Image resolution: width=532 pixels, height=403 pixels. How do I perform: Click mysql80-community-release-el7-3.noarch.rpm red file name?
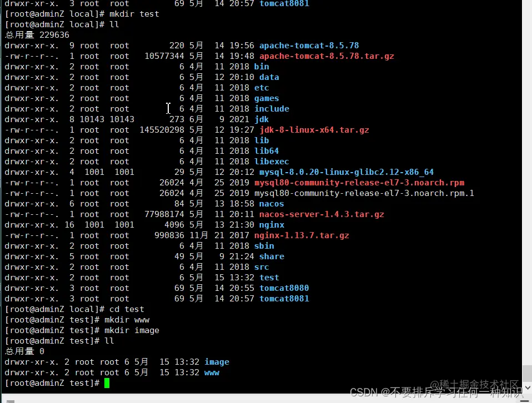pos(359,183)
